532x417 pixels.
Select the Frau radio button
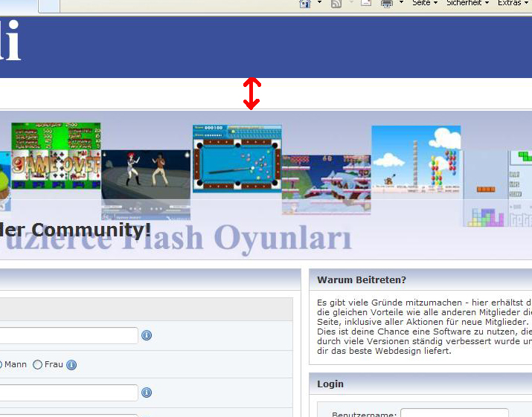[37, 365]
